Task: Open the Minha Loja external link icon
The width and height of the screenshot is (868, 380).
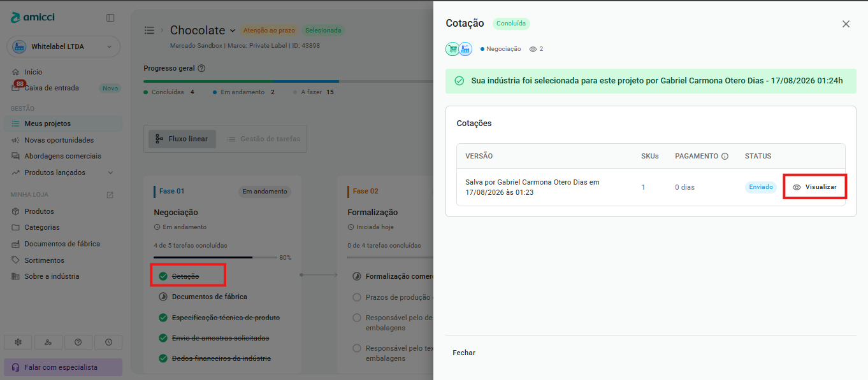Action: point(110,195)
